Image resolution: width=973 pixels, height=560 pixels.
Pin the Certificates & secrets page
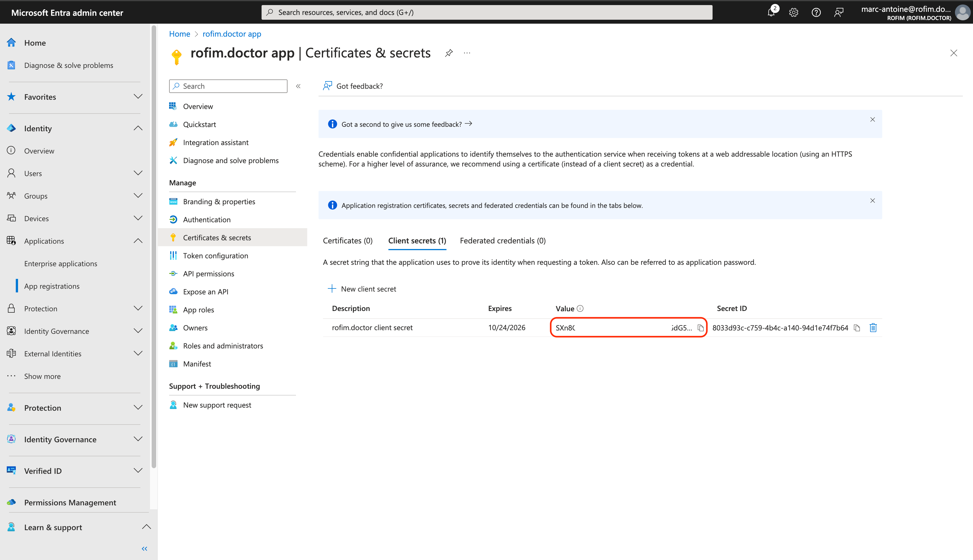point(449,53)
